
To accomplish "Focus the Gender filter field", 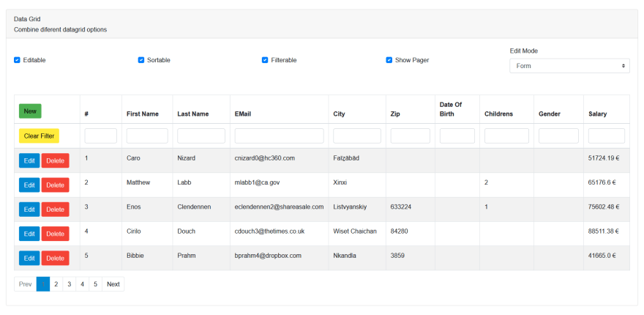I will pyautogui.click(x=558, y=136).
